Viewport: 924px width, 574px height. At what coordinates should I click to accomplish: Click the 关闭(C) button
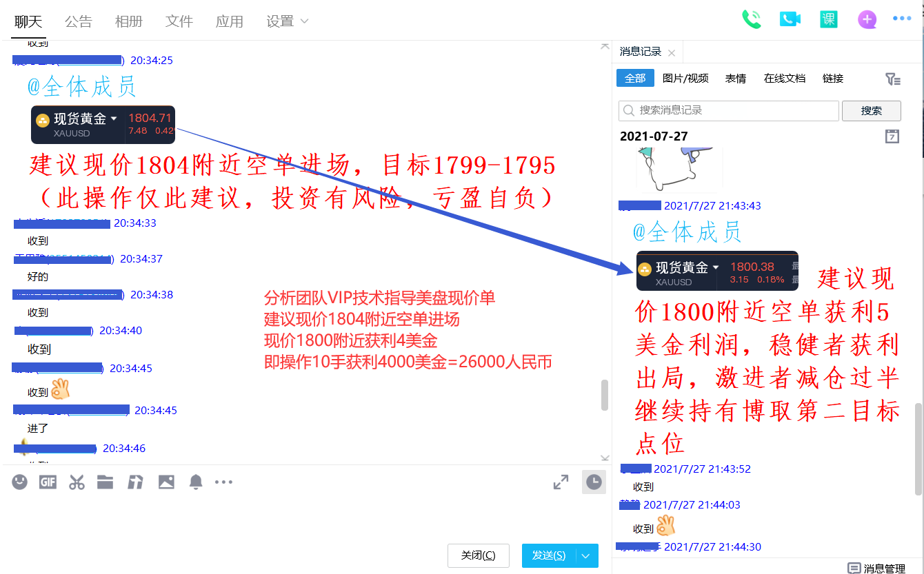pyautogui.click(x=478, y=555)
